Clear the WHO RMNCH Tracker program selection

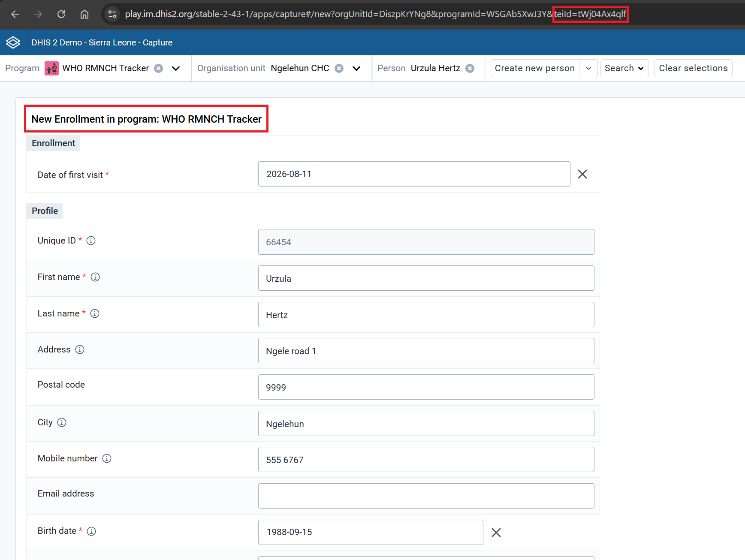(159, 68)
